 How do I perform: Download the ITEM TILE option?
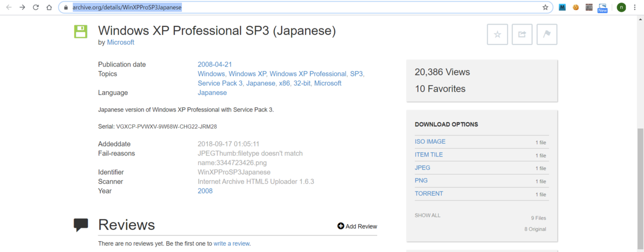click(429, 154)
